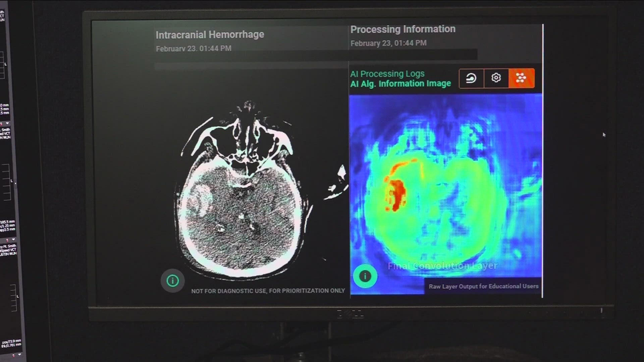
Task: Switch to the AI Processing Logs view
Action: pyautogui.click(x=387, y=73)
